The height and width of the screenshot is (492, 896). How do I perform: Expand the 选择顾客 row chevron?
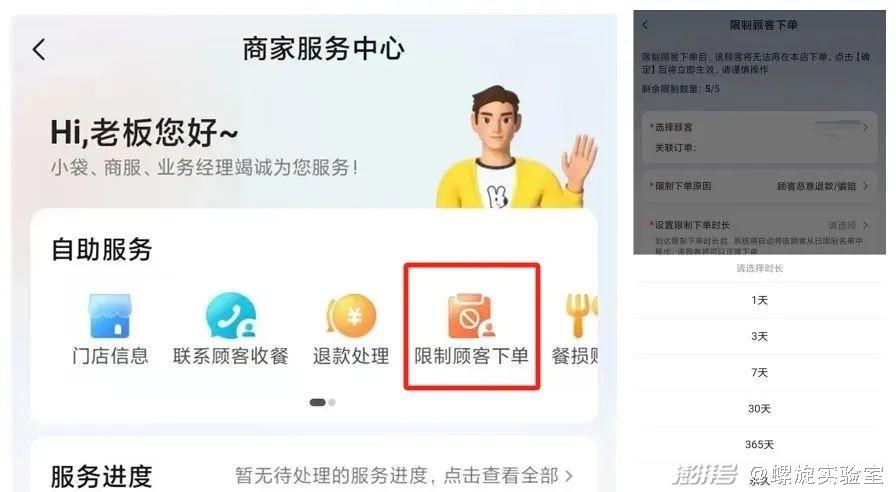(x=865, y=127)
